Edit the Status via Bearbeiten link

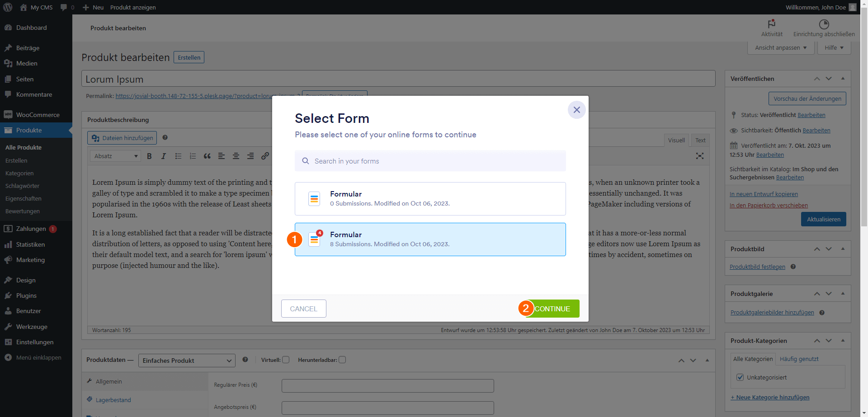point(811,115)
